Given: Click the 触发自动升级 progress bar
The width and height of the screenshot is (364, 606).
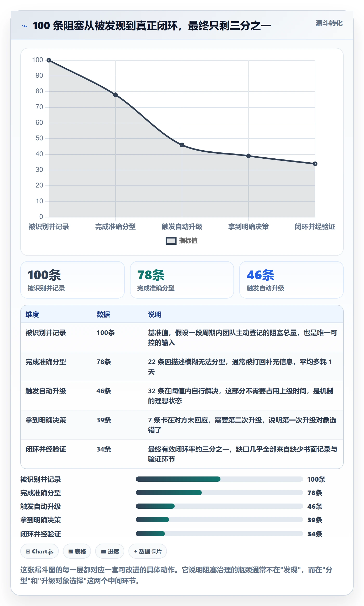Looking at the screenshot, I should tap(219, 506).
